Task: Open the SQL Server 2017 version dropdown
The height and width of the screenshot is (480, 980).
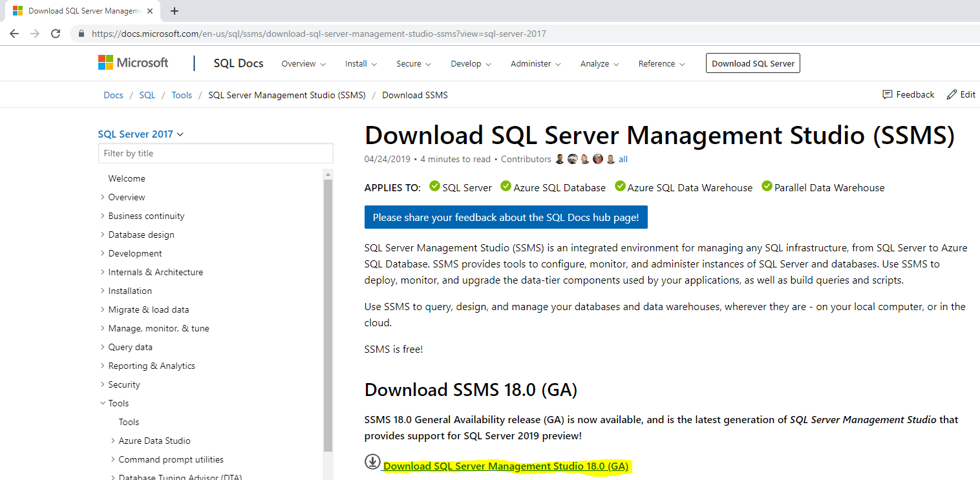Action: coord(141,134)
